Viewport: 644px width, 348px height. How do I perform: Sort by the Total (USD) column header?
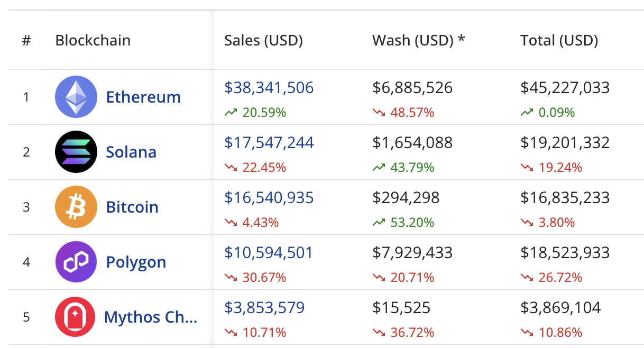click(x=559, y=41)
